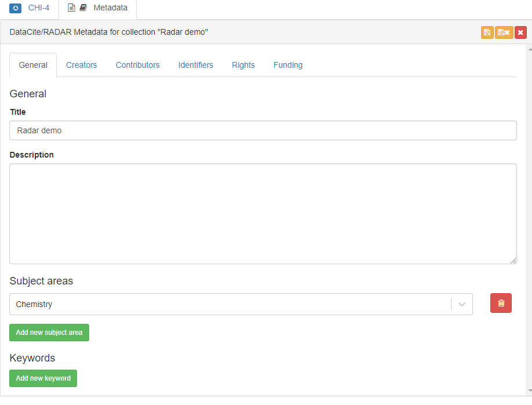Viewport: 532px width, 405px height.
Task: Click the book icon in Metadata tab
Action: 83,8
